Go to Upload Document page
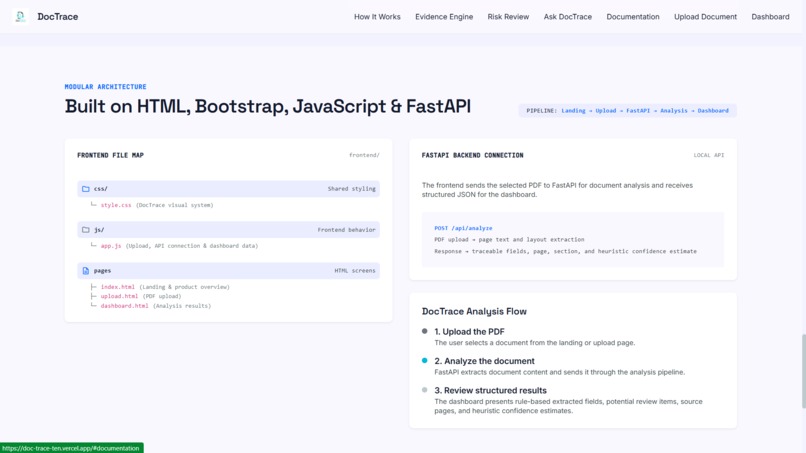The width and height of the screenshot is (806, 453). pos(705,16)
